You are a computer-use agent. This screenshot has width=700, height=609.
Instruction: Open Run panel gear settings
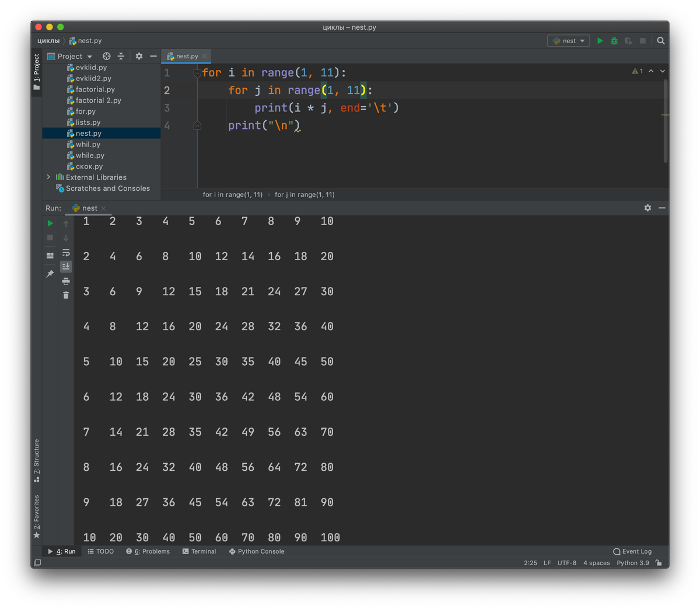tap(647, 208)
